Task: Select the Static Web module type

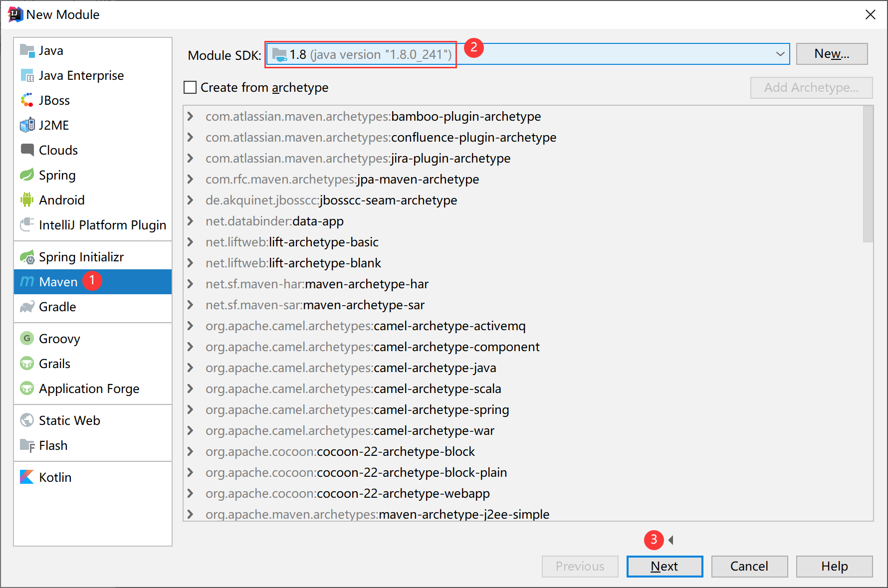Action: click(x=93, y=420)
